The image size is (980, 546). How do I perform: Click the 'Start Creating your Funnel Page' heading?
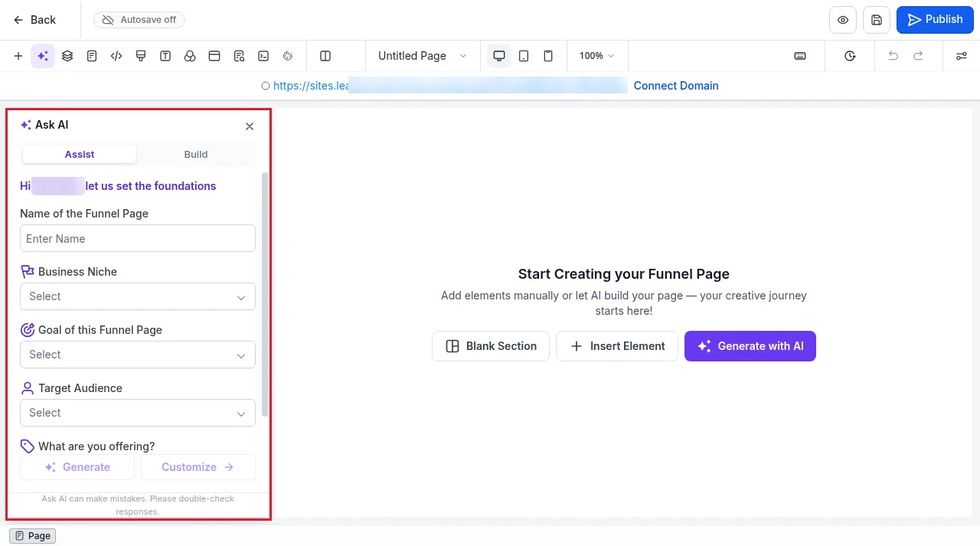point(624,274)
